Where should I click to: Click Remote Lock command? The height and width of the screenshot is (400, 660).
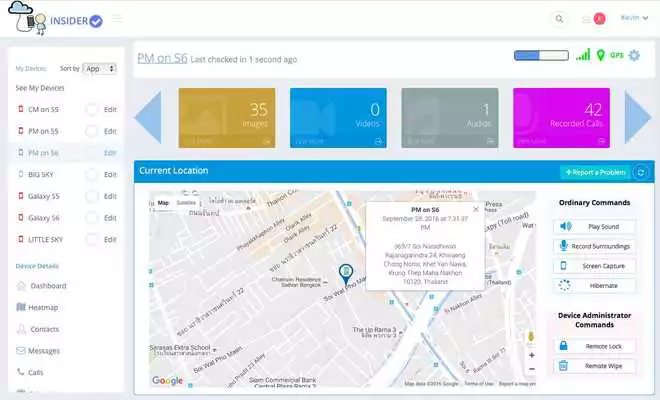[594, 346]
